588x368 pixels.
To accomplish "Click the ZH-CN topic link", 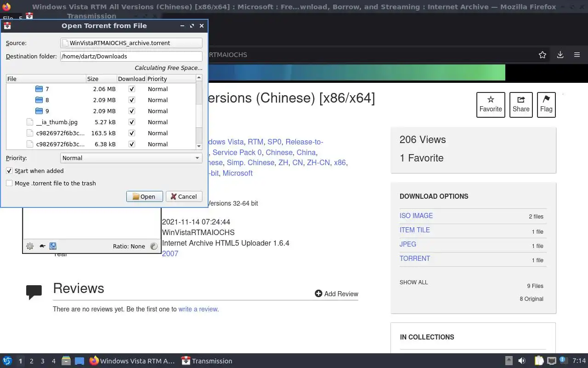I will (318, 163).
